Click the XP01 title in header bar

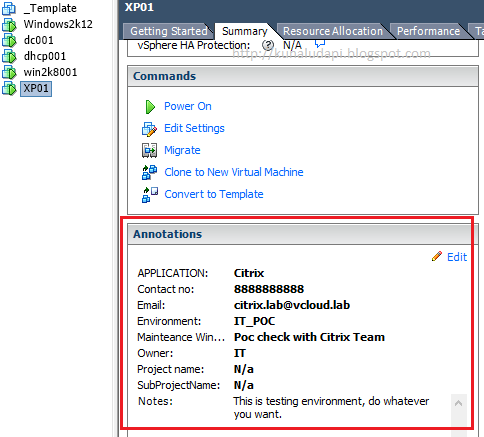139,7
